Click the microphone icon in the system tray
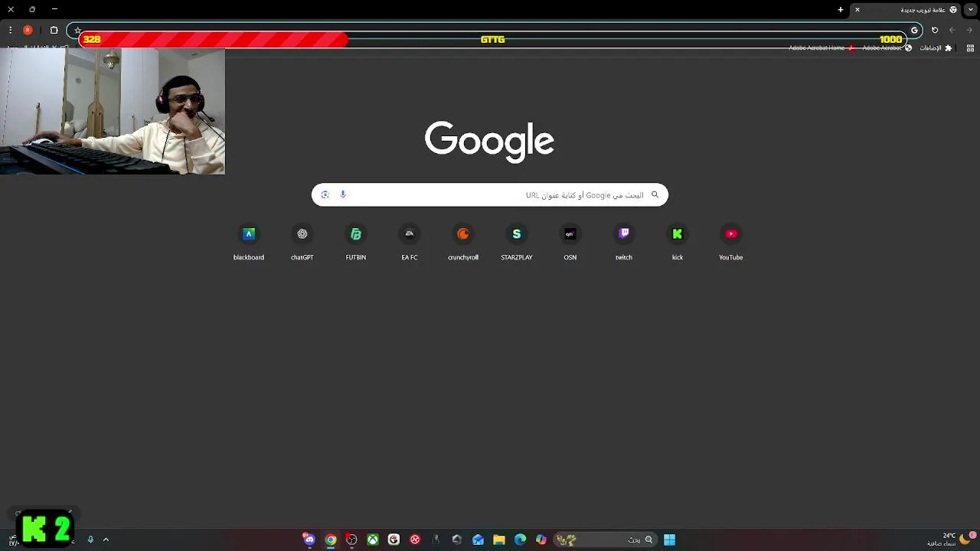This screenshot has height=551, width=980. click(90, 540)
